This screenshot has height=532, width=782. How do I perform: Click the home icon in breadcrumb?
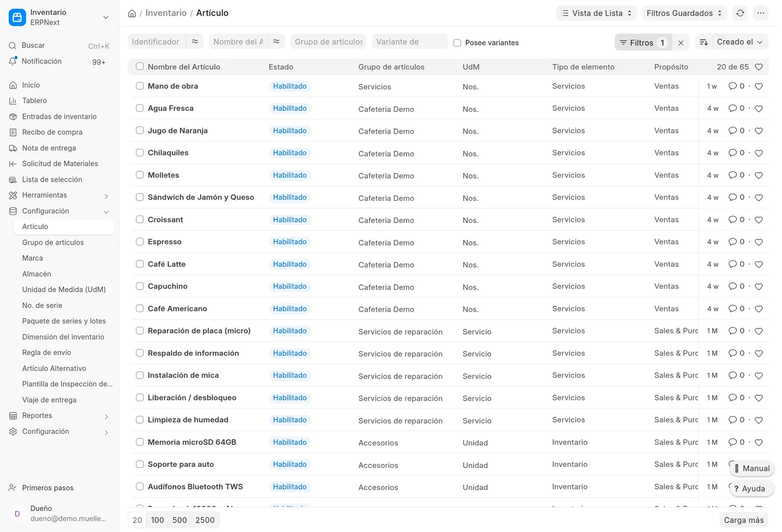click(132, 13)
